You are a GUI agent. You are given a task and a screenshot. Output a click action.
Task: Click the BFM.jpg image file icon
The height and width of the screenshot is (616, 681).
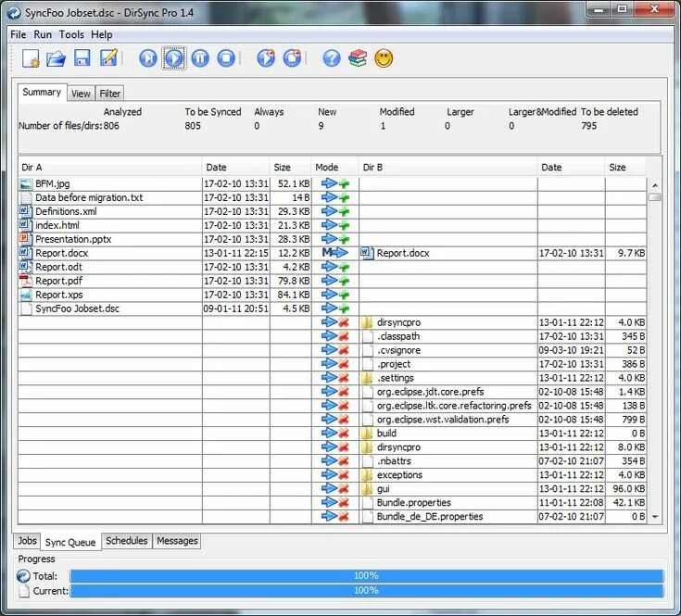(x=26, y=184)
